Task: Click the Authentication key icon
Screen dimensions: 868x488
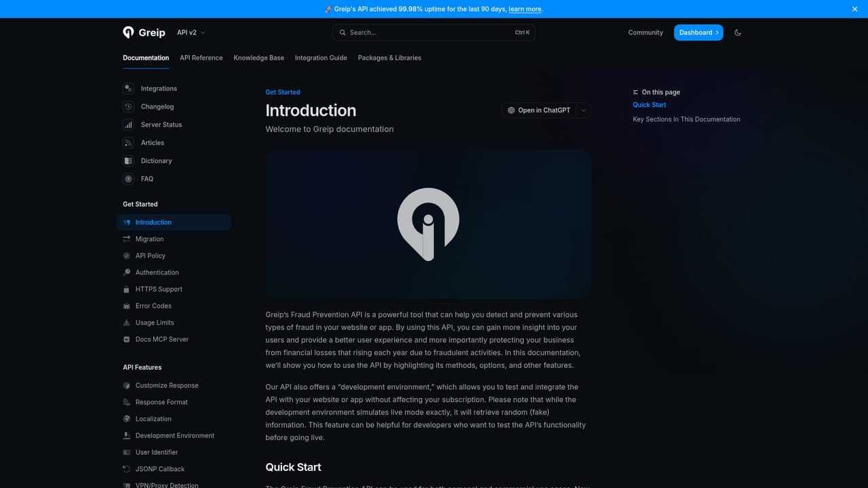Action: click(127, 272)
